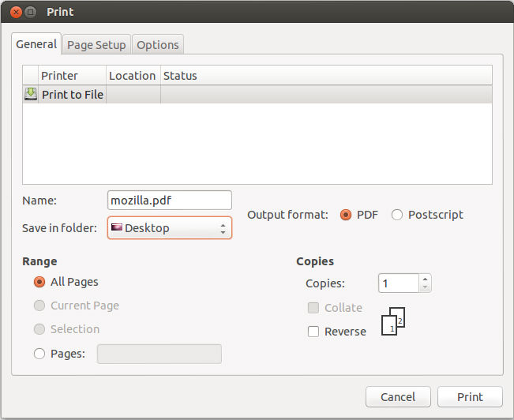Switch to the General tab
Image resolution: width=514 pixels, height=420 pixels.
pyautogui.click(x=36, y=44)
